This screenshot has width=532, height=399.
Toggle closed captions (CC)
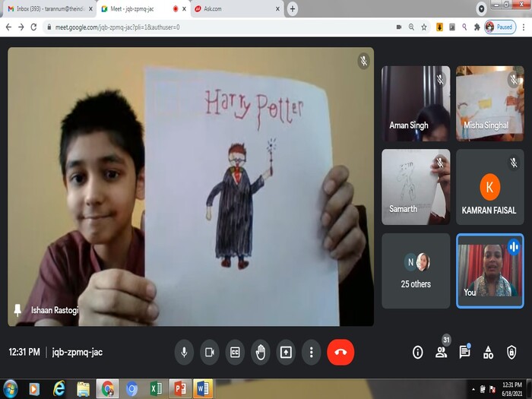pyautogui.click(x=235, y=352)
